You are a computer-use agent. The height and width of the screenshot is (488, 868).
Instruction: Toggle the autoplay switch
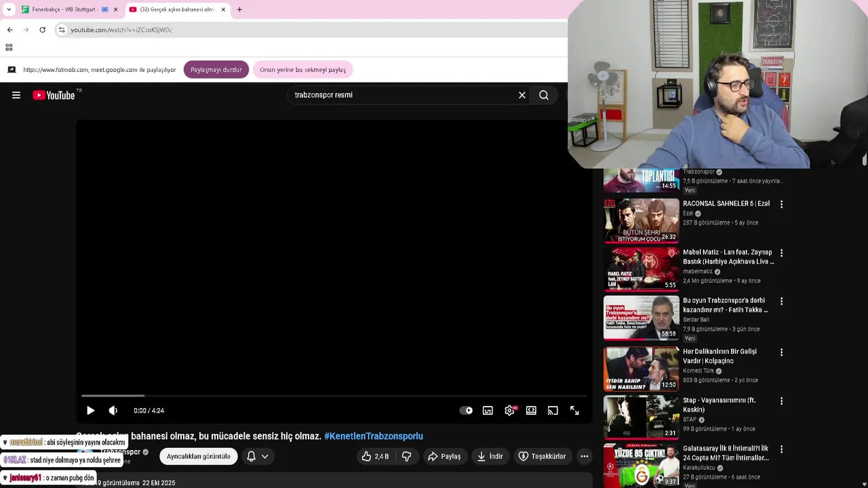point(466,411)
